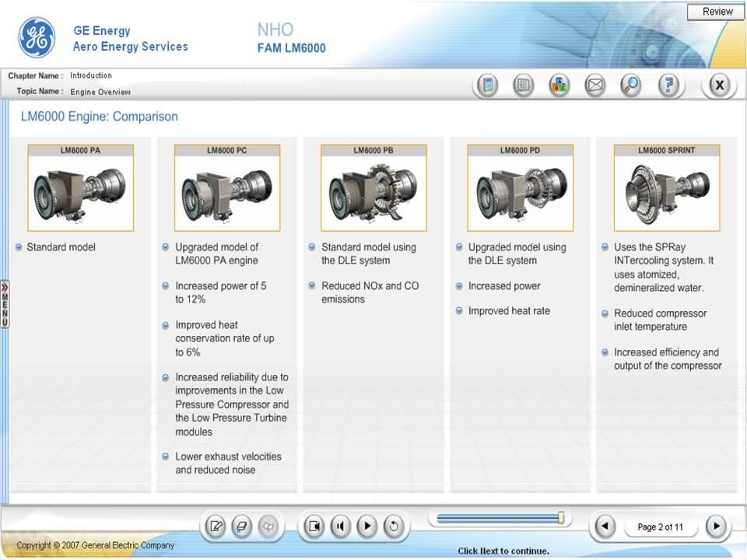Click the playback progress slider handle
Viewport: 747px width, 560px height.
pyautogui.click(x=561, y=518)
